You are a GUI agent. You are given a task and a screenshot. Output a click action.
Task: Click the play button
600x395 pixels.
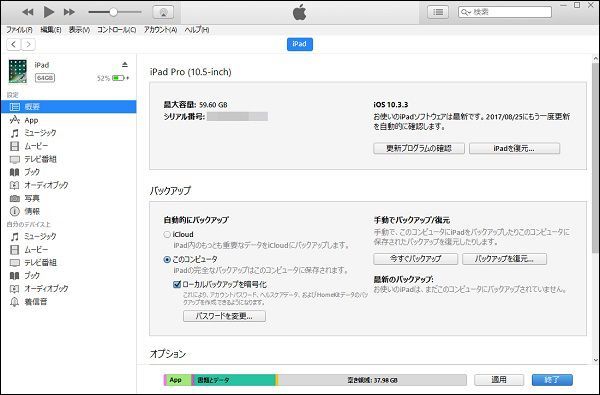tap(49, 12)
